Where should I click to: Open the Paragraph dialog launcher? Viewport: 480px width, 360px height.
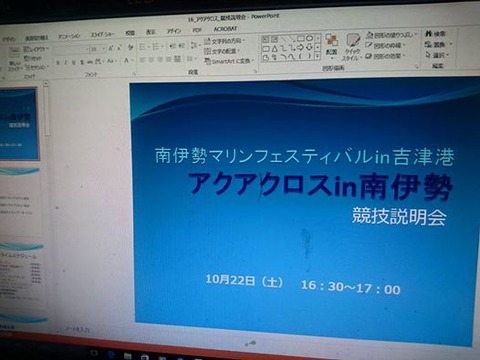[x=255, y=71]
